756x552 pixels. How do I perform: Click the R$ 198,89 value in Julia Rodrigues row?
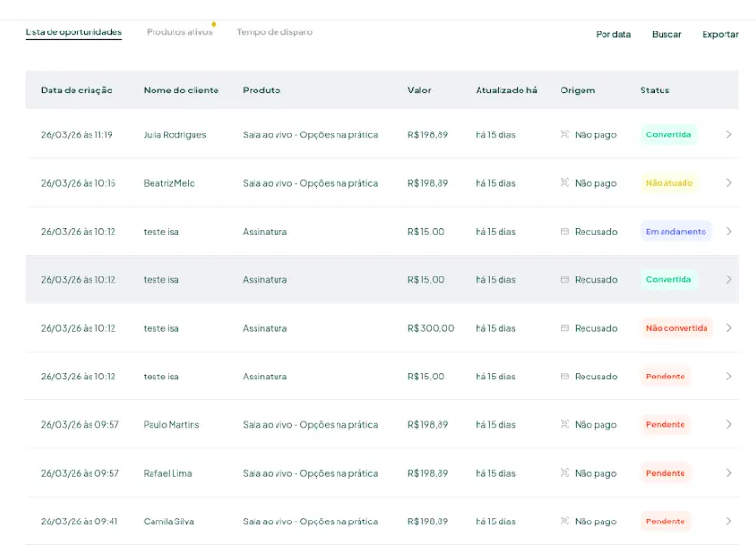428,135
